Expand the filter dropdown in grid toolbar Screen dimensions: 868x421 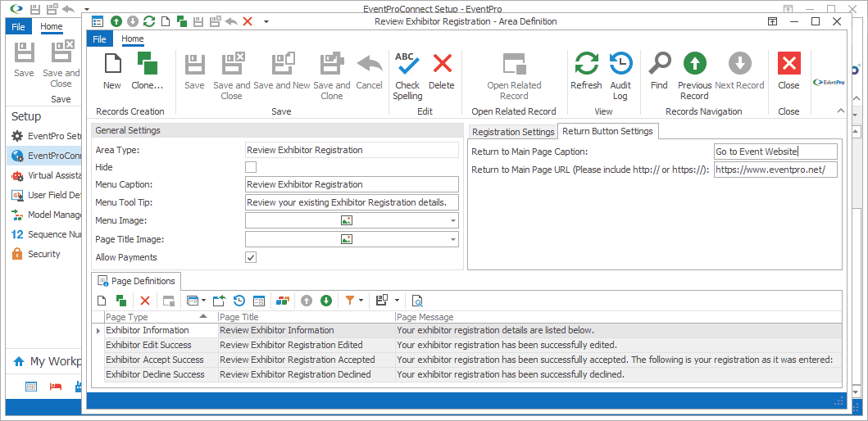[361, 301]
